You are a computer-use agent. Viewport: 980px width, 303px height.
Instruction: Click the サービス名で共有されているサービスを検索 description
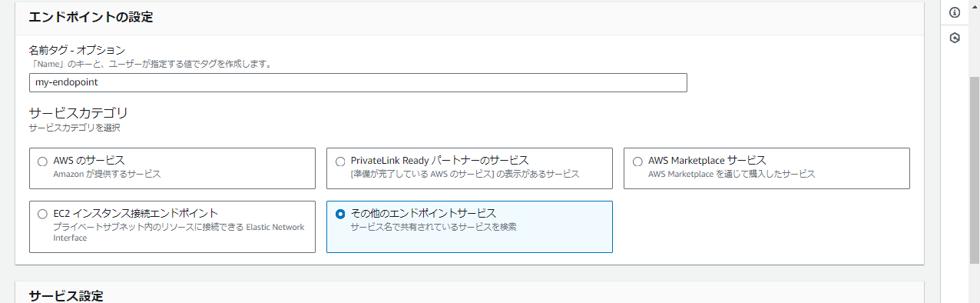coord(434,227)
